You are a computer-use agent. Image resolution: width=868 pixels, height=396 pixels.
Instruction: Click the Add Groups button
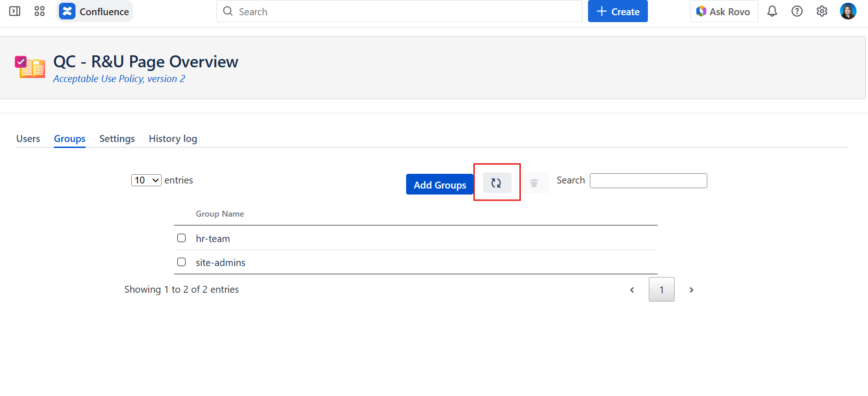pyautogui.click(x=439, y=184)
